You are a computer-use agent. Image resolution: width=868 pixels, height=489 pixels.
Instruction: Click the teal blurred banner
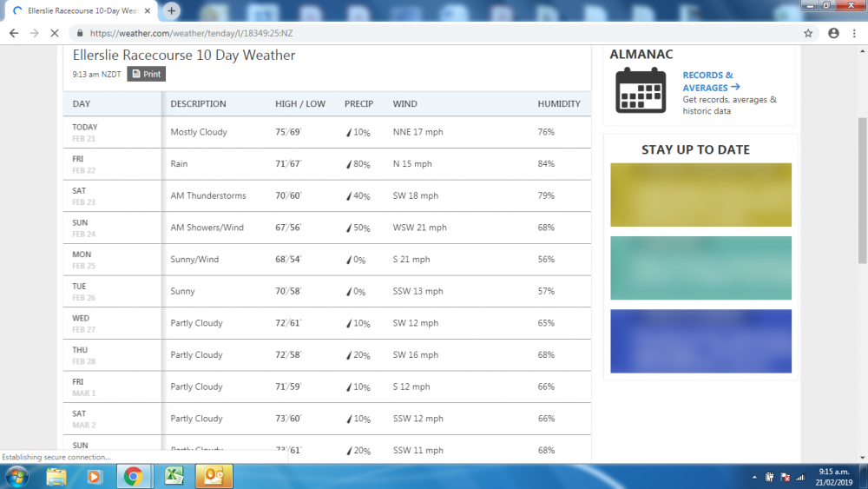tap(700, 268)
